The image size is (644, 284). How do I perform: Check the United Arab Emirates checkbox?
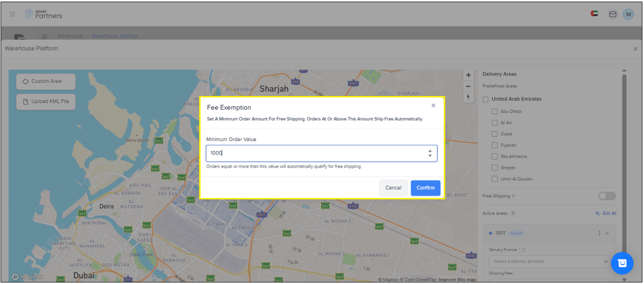486,99
